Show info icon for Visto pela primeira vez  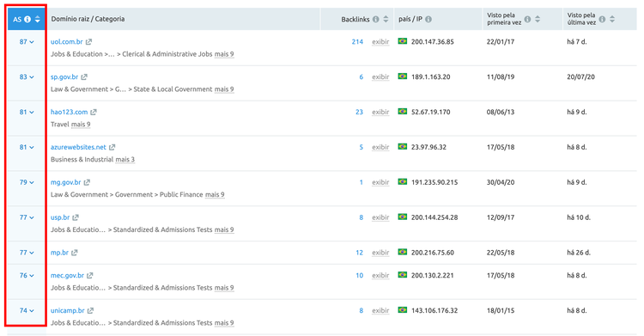click(x=528, y=19)
